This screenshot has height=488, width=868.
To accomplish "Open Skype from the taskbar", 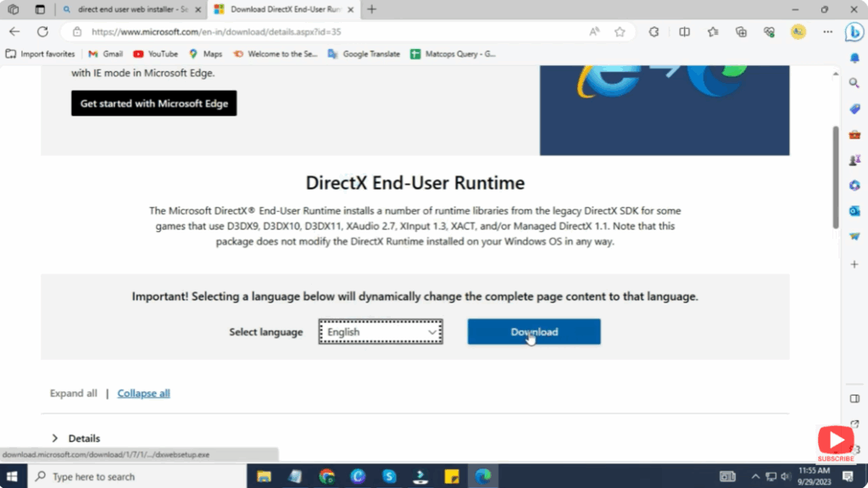I will tap(389, 477).
